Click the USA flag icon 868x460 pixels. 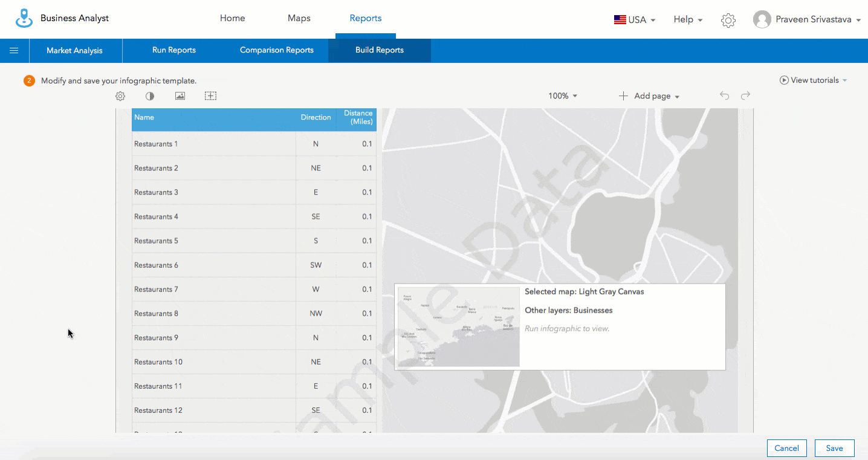click(x=620, y=20)
